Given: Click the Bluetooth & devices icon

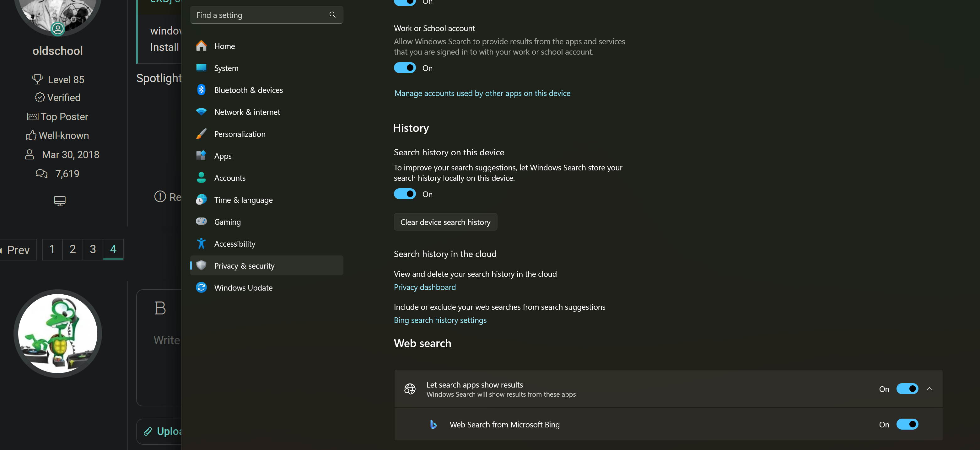Looking at the screenshot, I should 201,90.
